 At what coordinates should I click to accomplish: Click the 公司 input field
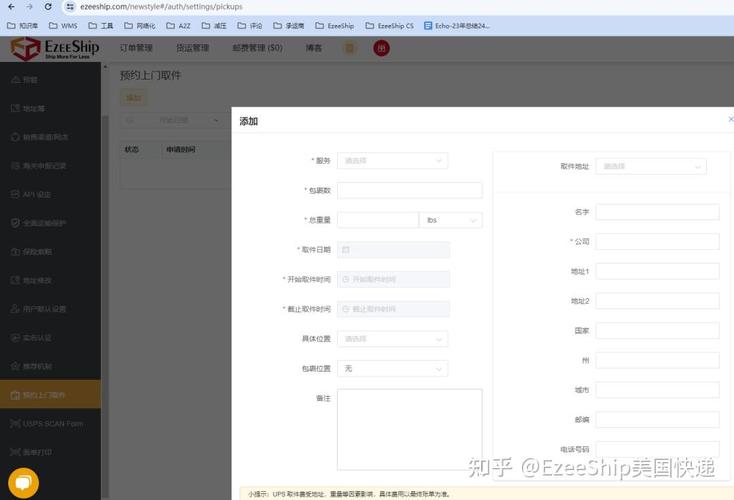click(657, 242)
